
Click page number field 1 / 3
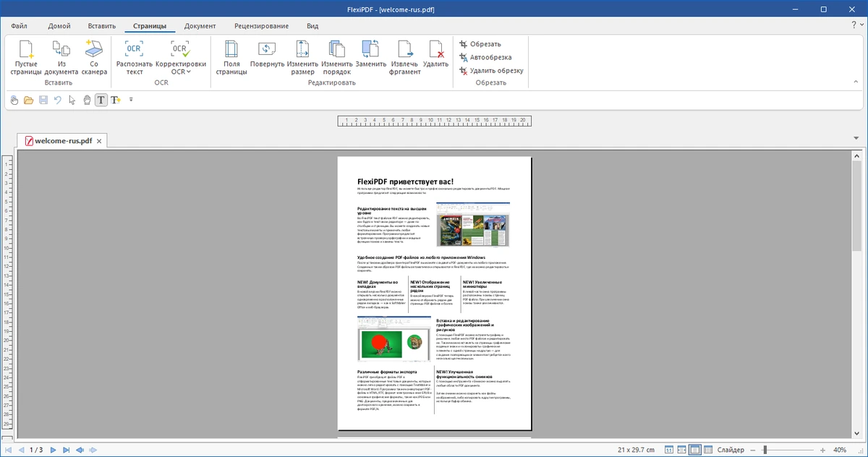(x=36, y=450)
